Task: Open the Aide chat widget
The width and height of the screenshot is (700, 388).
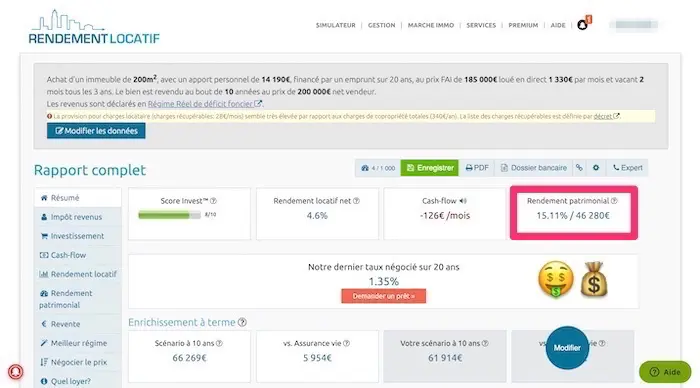Action: tap(665, 372)
